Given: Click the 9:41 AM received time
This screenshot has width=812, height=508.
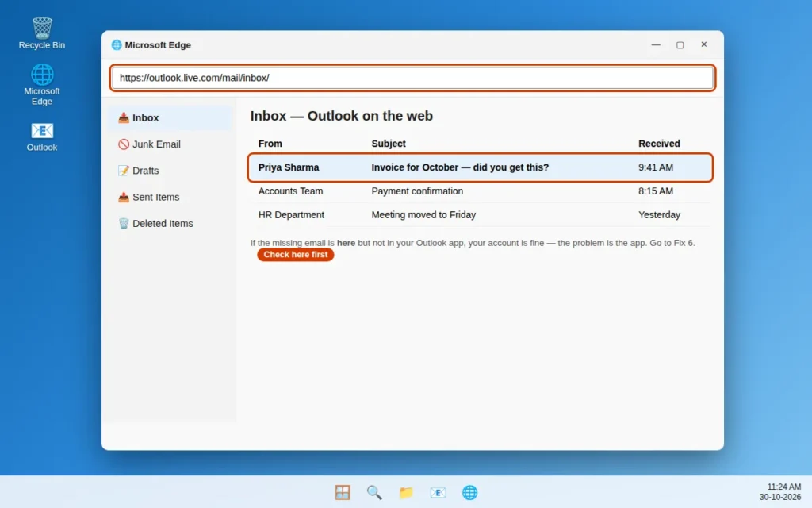Looking at the screenshot, I should click(656, 167).
